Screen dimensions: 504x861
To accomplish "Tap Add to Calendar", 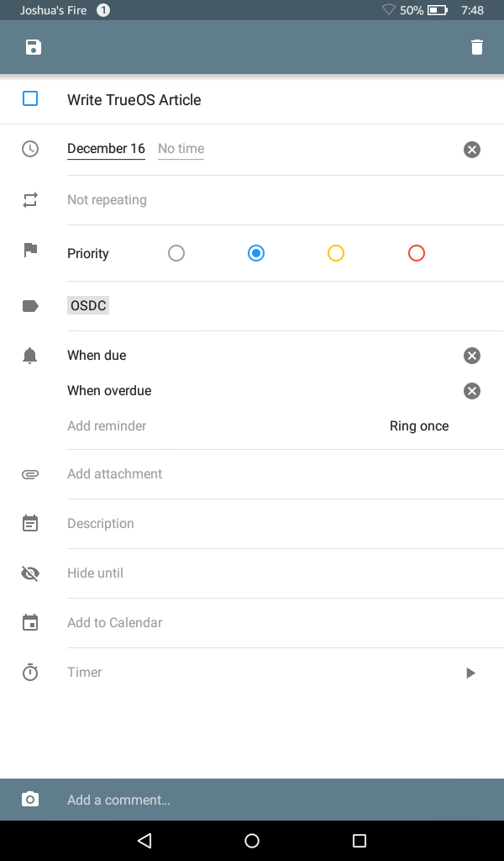I will [114, 622].
